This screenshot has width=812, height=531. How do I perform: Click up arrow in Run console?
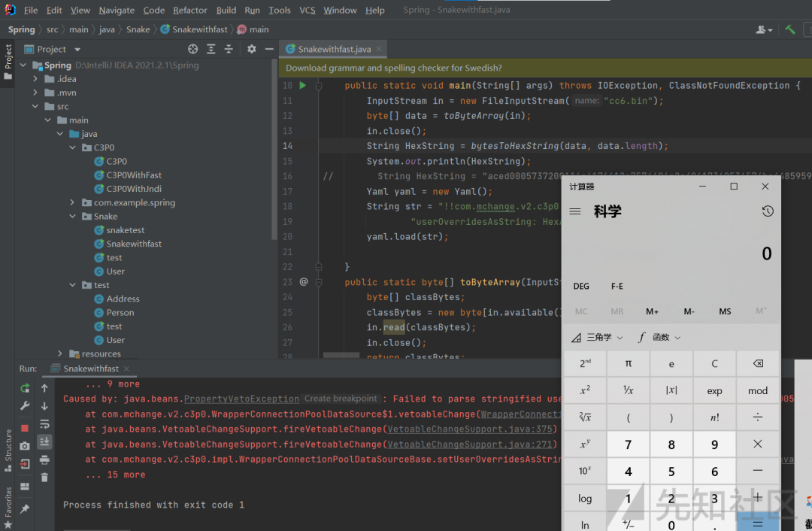point(44,388)
